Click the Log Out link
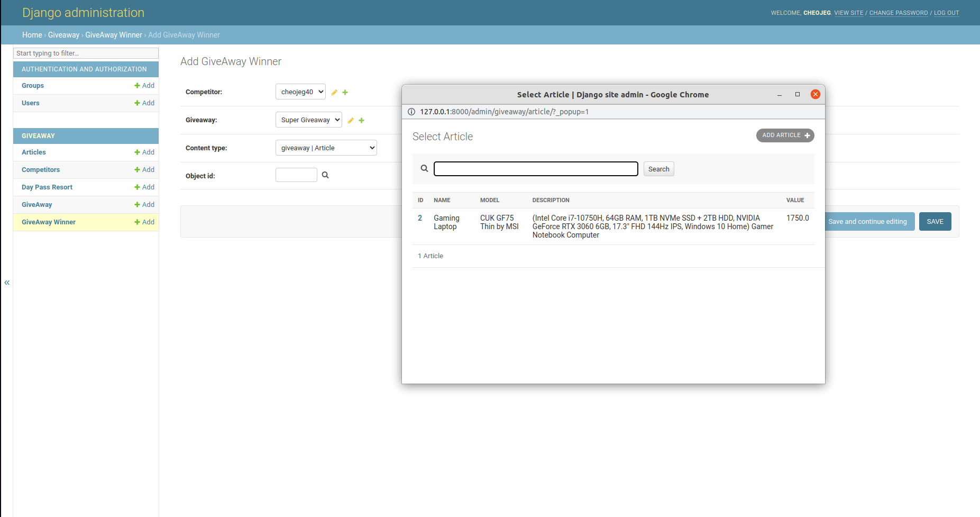This screenshot has height=517, width=980. coord(946,13)
